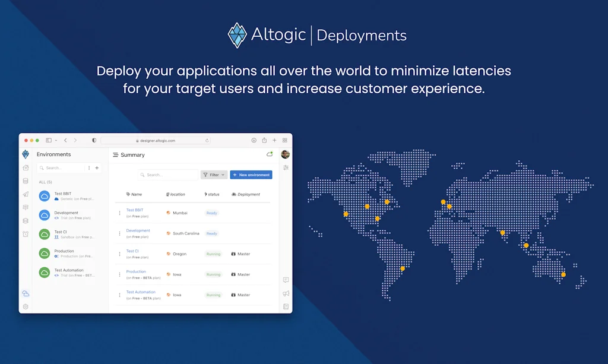This screenshot has width=608, height=364.
Task: Select the Home icon in the left sidebar
Action: tap(25, 168)
